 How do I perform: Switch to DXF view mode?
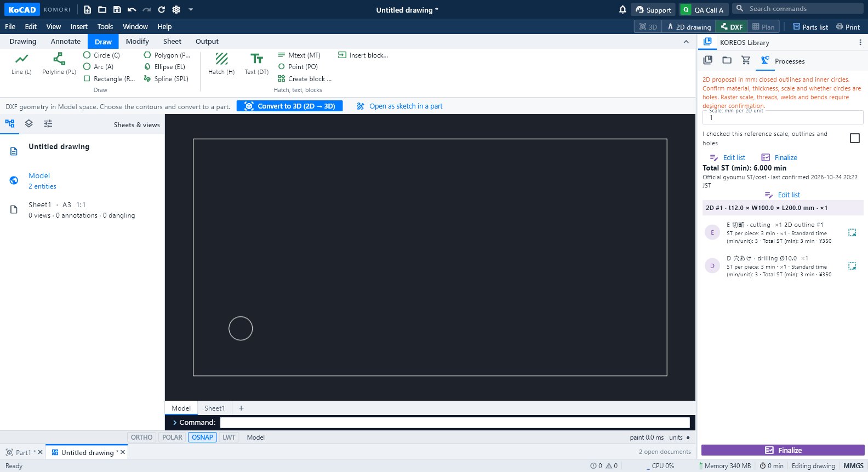(x=732, y=26)
